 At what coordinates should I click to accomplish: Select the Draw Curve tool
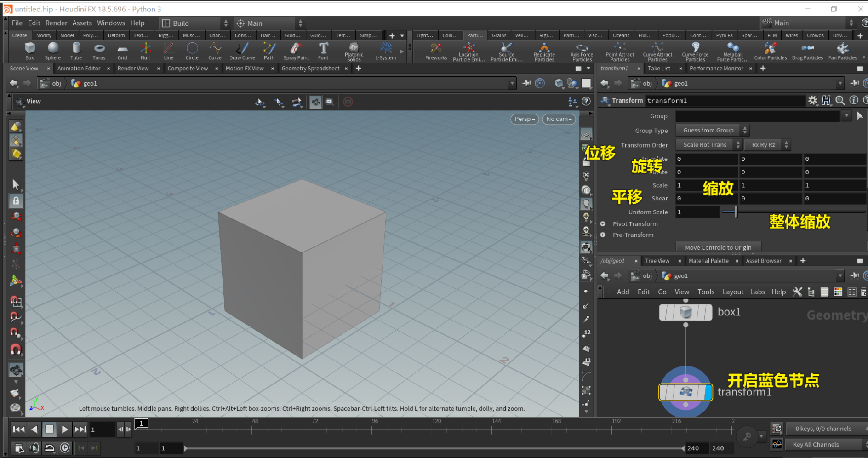(242, 51)
